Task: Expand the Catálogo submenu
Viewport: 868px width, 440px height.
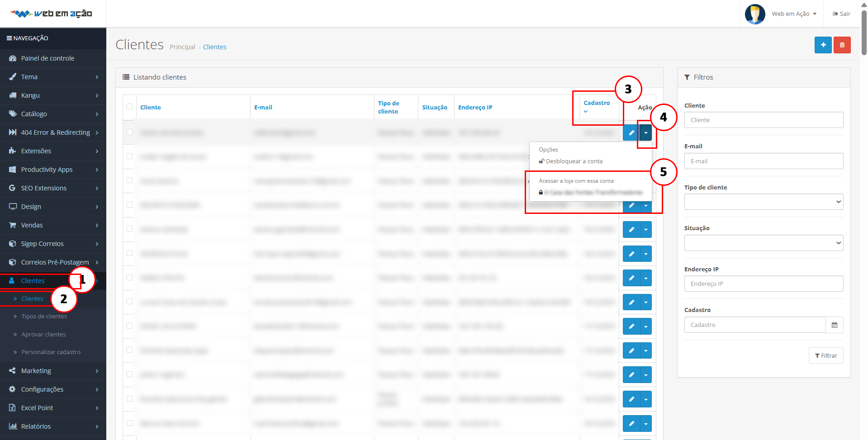Action: 97,114
